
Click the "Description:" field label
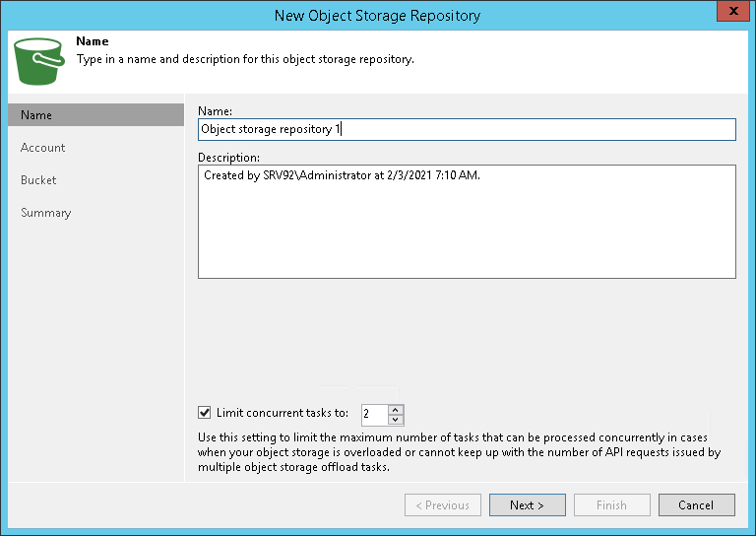(228, 157)
